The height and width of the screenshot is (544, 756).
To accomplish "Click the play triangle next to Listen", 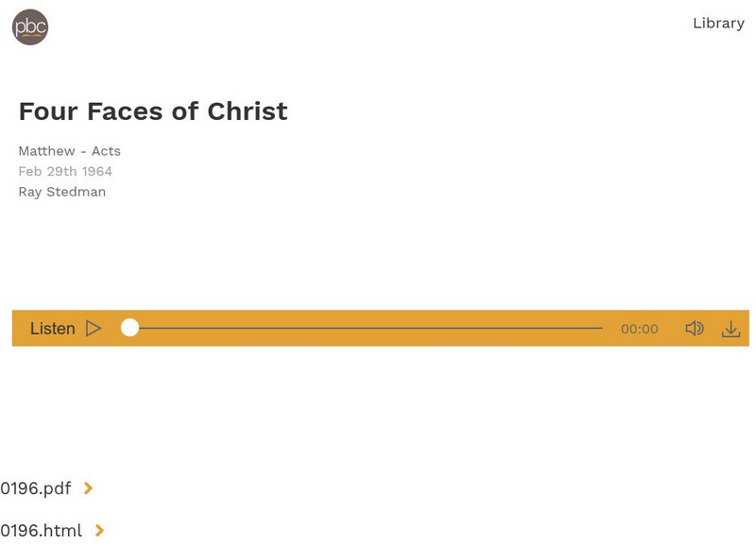I will tap(93, 328).
